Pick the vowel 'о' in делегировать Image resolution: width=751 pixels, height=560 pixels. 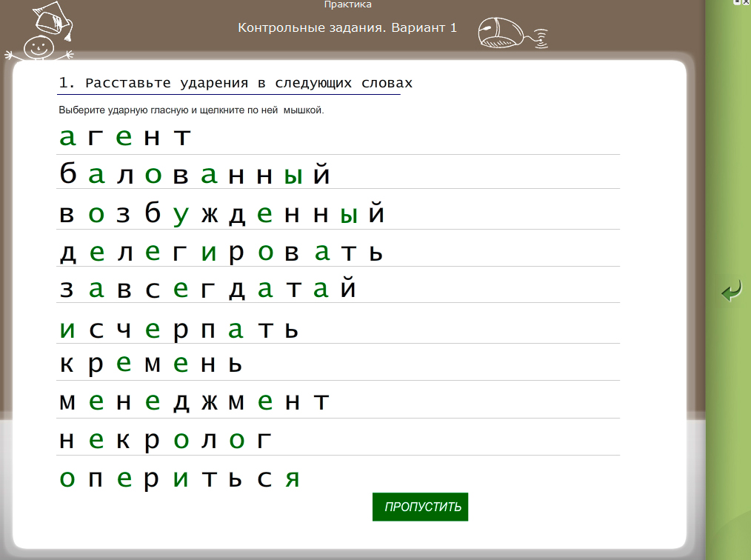pyautogui.click(x=265, y=253)
